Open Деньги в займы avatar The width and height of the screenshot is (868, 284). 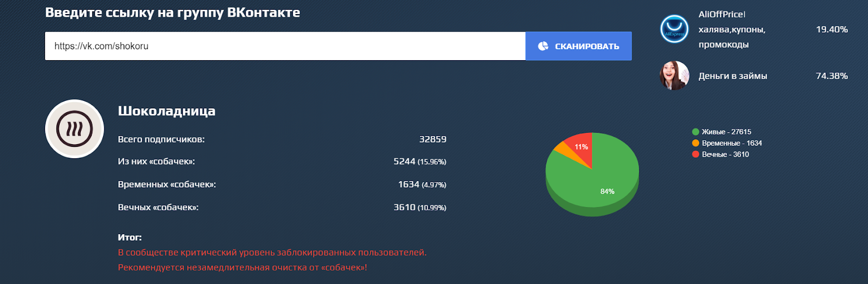pyautogui.click(x=674, y=76)
